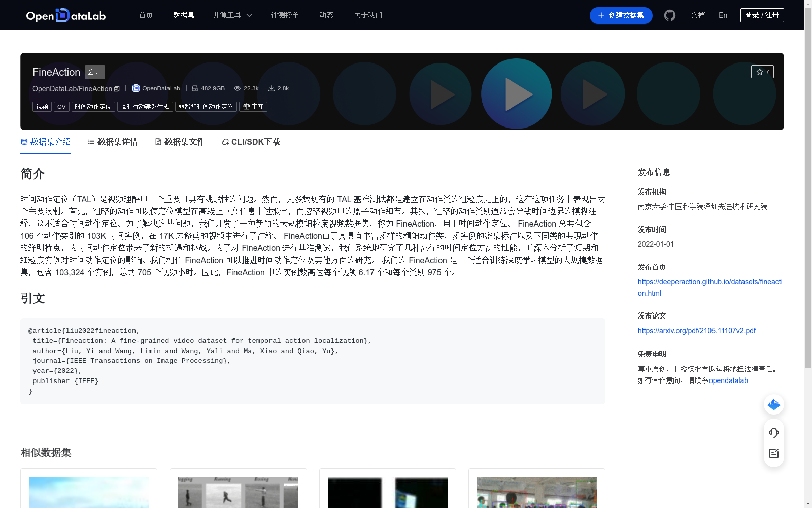Open the 关于我们 navigation item
The width and height of the screenshot is (812, 508).
point(368,15)
